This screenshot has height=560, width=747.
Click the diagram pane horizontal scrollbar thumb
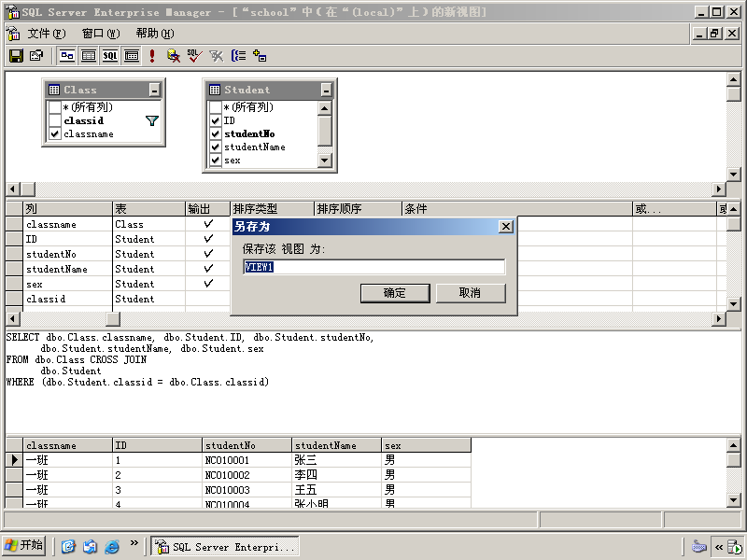(28, 189)
